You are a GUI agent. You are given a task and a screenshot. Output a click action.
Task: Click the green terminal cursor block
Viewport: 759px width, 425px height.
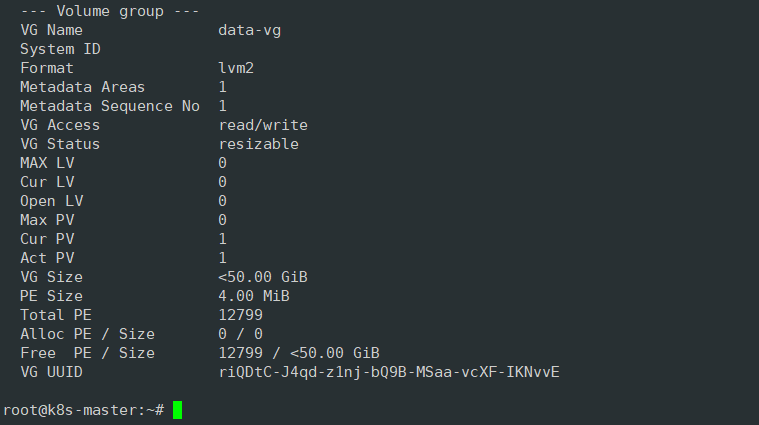coord(177,410)
